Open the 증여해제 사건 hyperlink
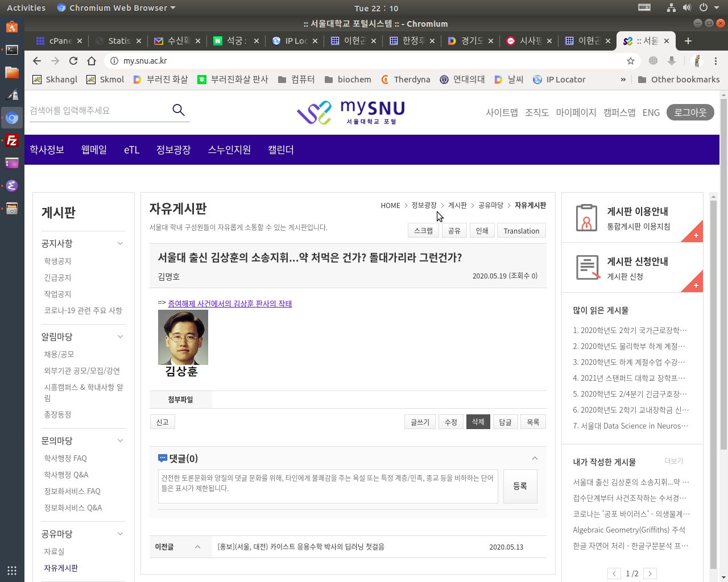 click(229, 304)
